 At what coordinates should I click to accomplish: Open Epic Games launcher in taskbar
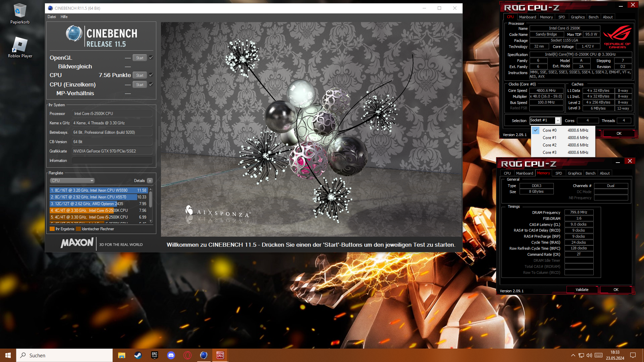click(154, 355)
